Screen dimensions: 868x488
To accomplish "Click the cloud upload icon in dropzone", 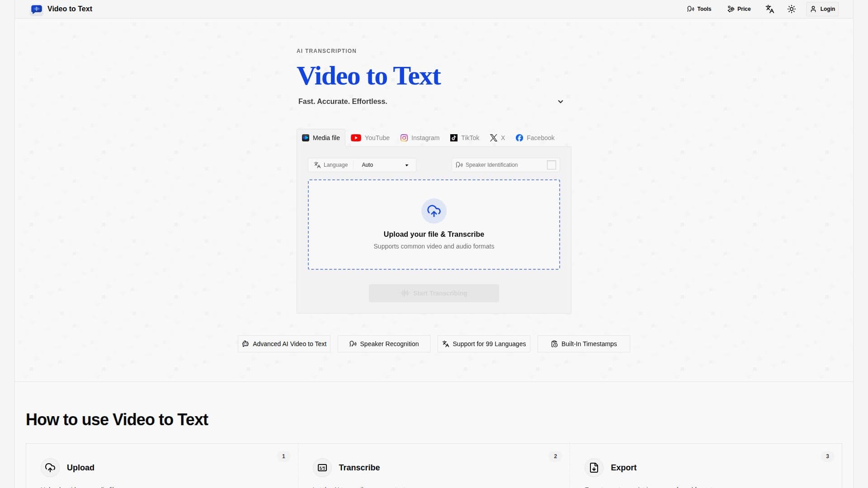I will click(x=434, y=211).
